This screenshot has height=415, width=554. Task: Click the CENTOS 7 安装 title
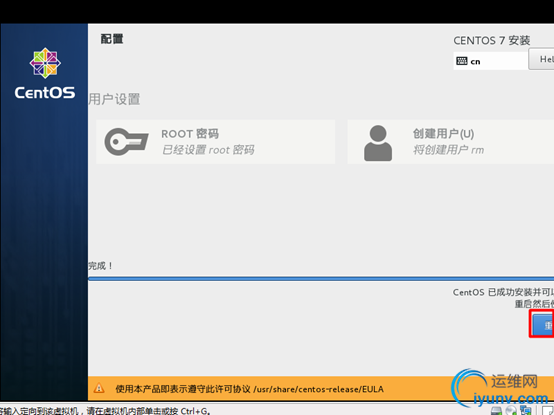(491, 41)
